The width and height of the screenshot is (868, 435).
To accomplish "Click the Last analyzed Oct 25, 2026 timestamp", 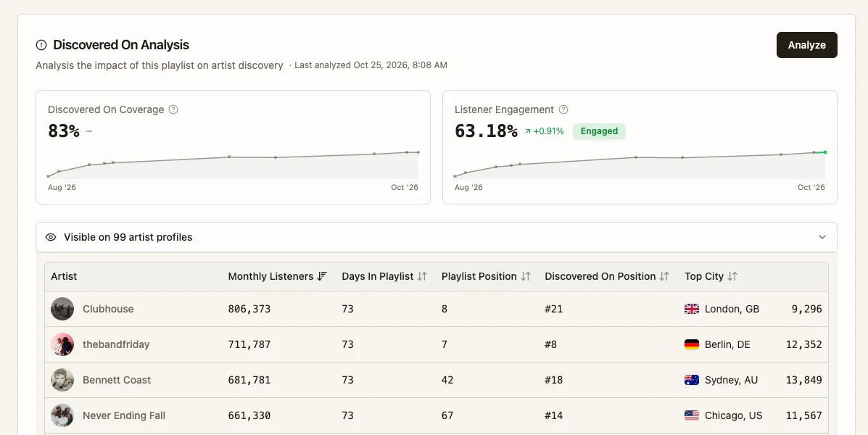I will click(371, 65).
